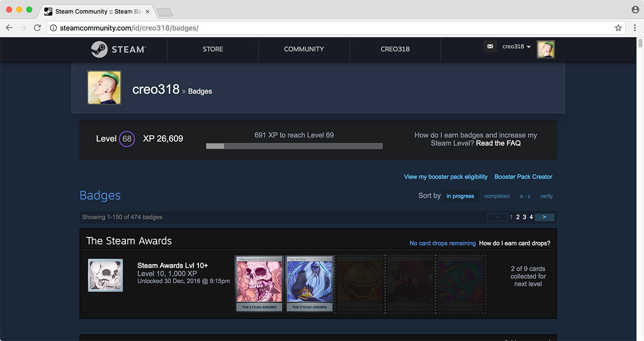Open the large profile avatar beside creo318
This screenshot has height=341, width=644.
pyautogui.click(x=104, y=88)
